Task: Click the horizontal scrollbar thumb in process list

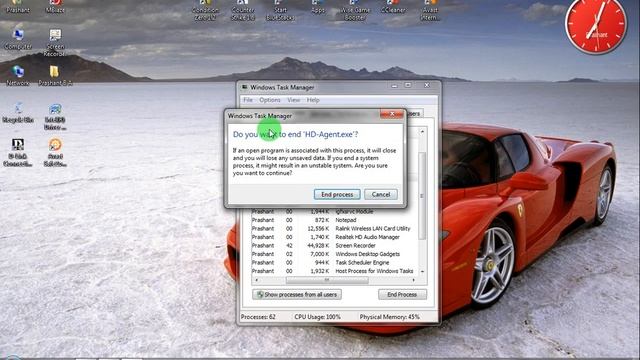Action: click(327, 280)
